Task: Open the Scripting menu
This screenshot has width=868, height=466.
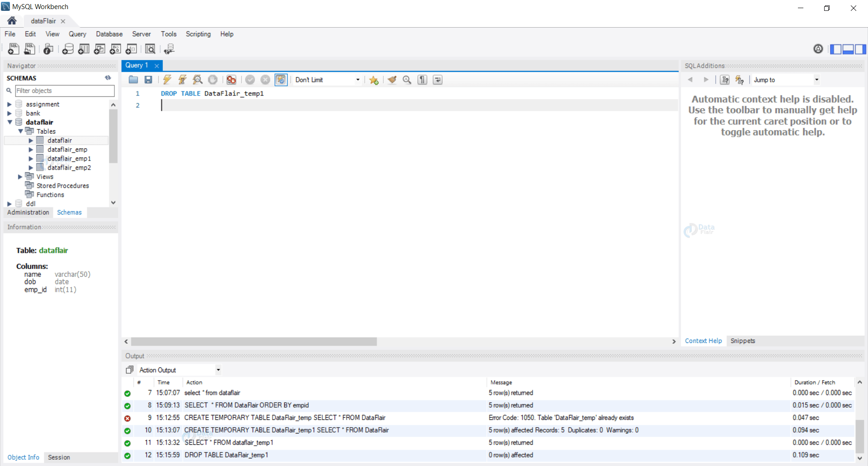Action: [198, 34]
